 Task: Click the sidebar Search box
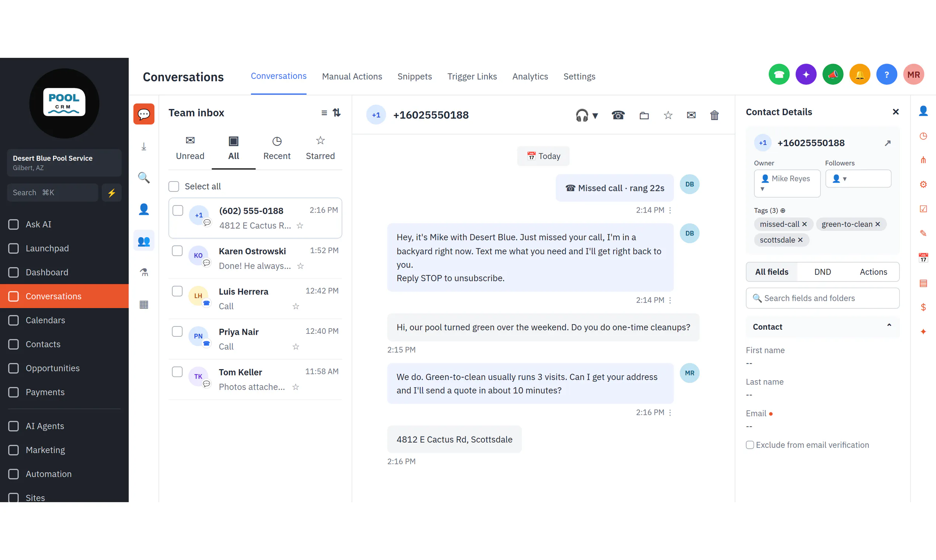52,193
